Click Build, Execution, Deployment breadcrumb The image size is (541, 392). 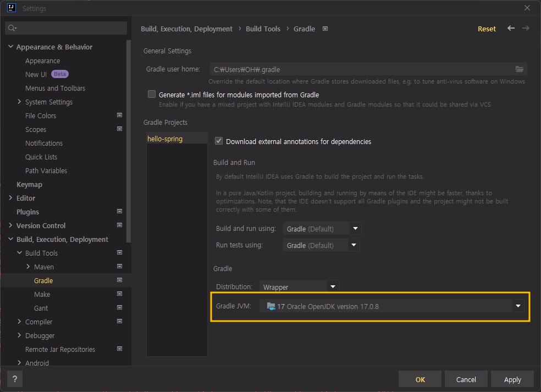coord(186,29)
